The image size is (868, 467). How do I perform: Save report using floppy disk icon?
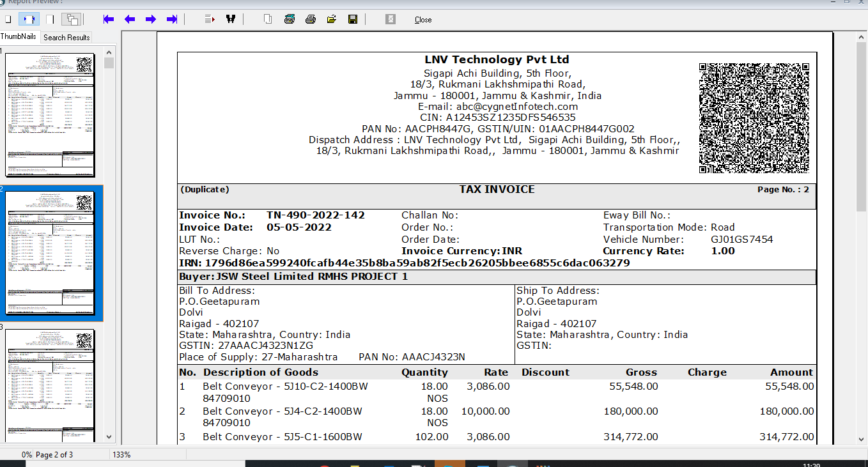352,19
